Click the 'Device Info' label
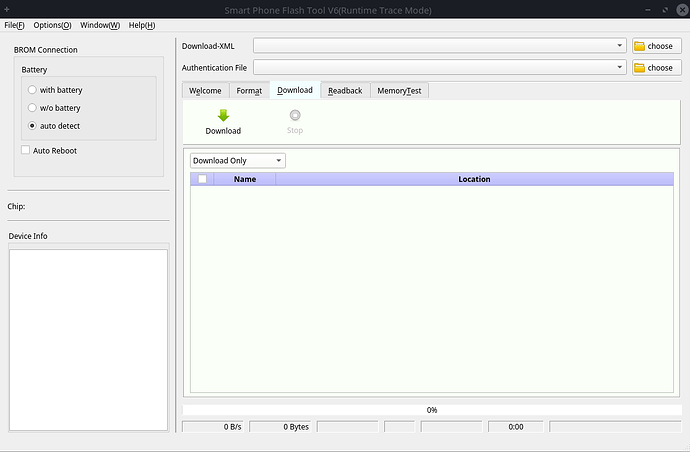Screen dimensions: 690x452 [28, 236]
